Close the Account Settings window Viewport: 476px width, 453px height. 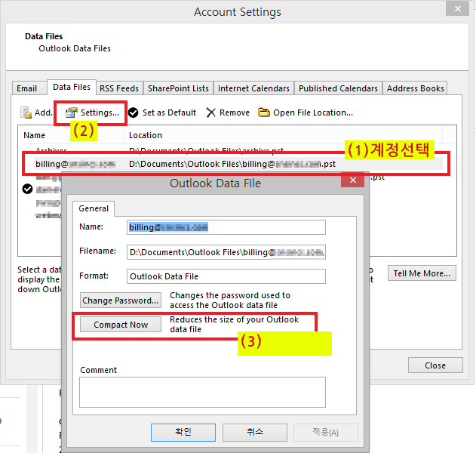(x=457, y=8)
